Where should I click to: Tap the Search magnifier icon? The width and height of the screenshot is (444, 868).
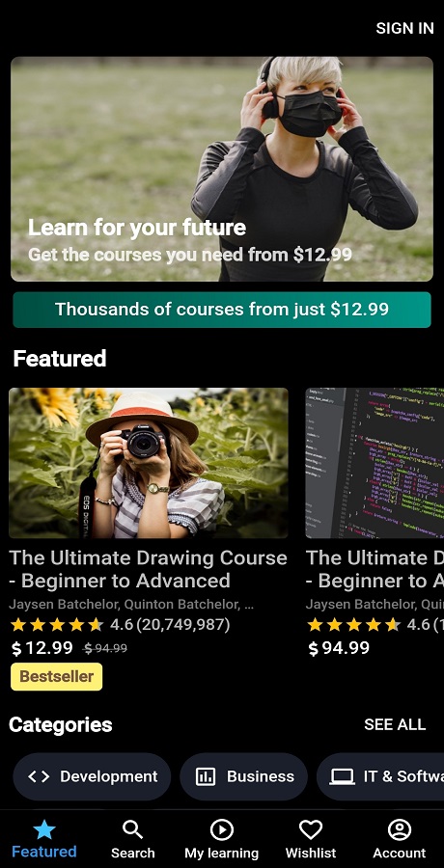[132, 829]
